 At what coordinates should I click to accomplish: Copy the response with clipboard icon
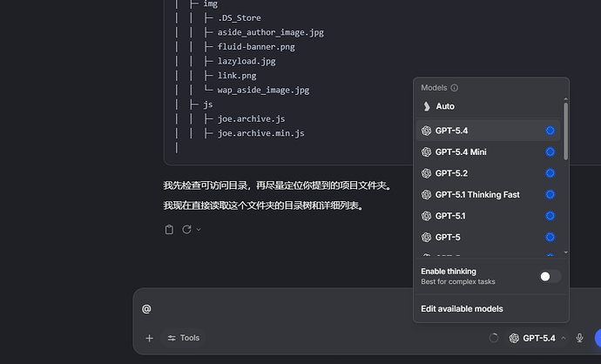coord(169,230)
